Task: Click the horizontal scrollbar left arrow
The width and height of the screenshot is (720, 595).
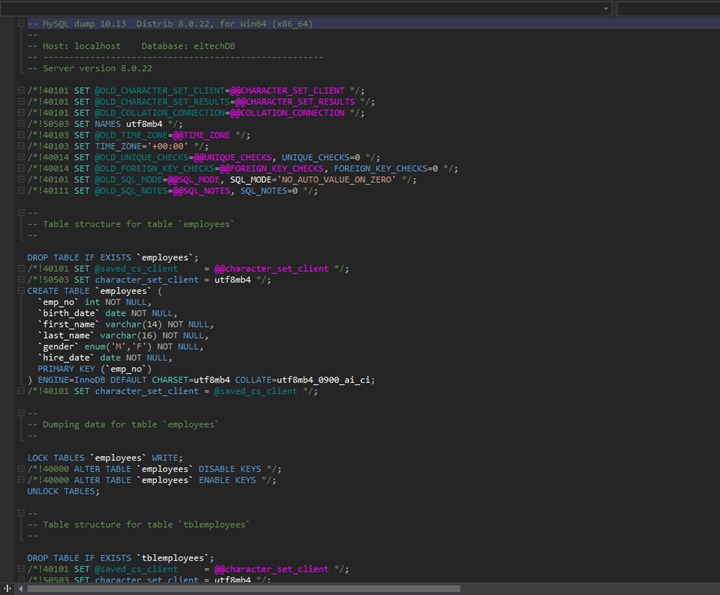Action: coord(21,588)
